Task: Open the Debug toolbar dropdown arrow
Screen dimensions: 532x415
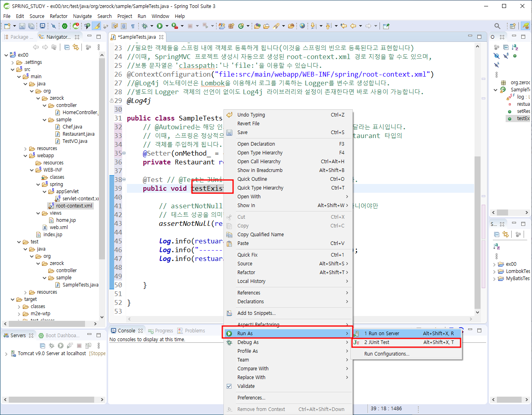Action: pos(151,26)
